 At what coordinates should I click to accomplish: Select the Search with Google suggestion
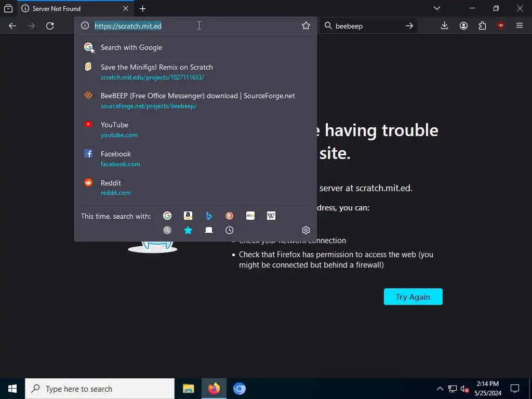point(196,47)
